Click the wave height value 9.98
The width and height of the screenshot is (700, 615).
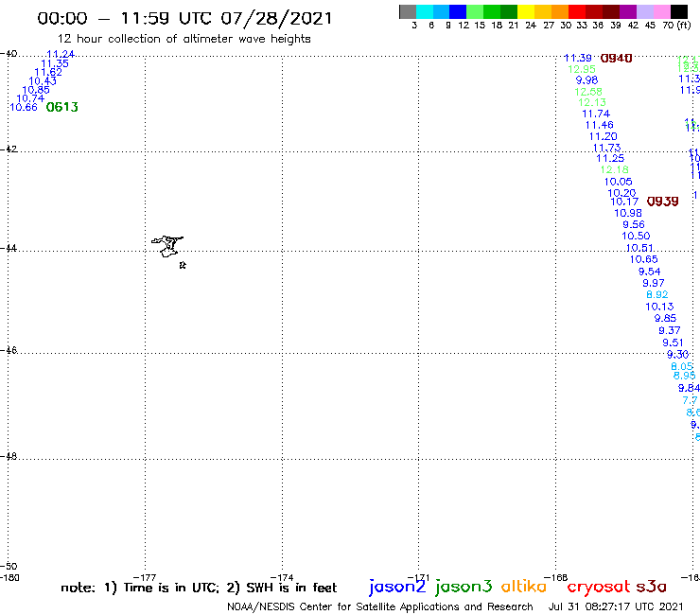pyautogui.click(x=586, y=80)
